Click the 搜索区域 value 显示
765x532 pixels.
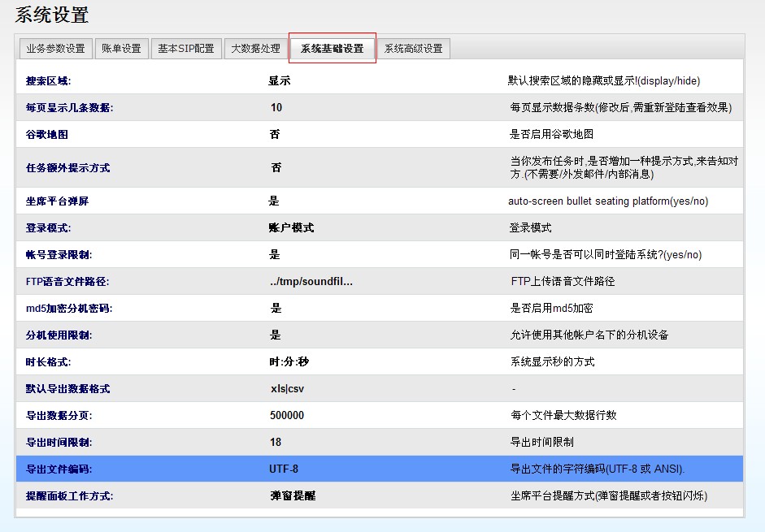280,81
